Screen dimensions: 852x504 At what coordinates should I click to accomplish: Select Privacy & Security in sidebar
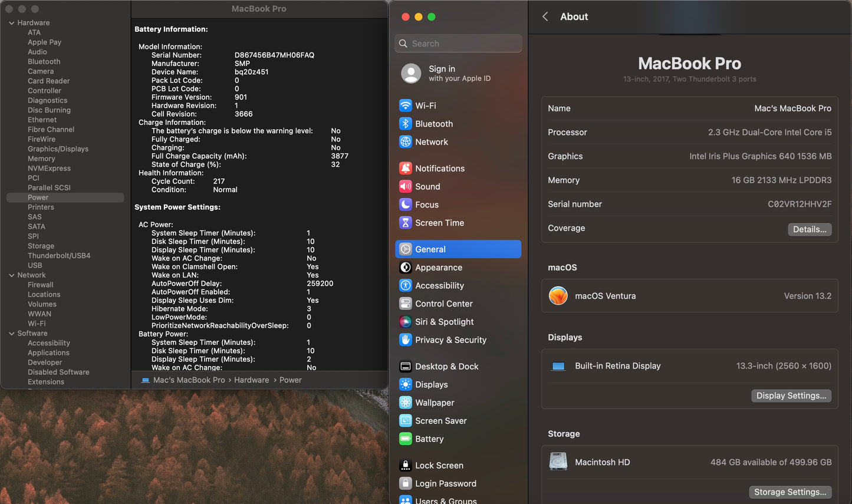[450, 340]
